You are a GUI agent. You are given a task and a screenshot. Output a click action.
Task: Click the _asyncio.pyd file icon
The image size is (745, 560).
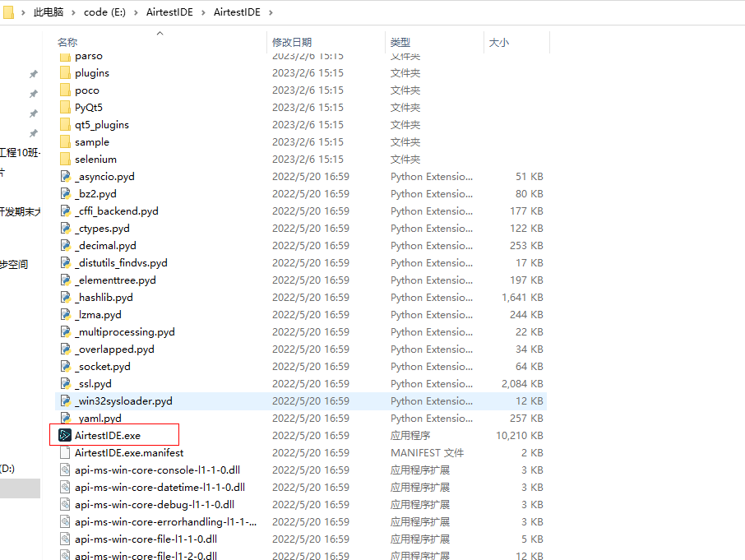(65, 176)
